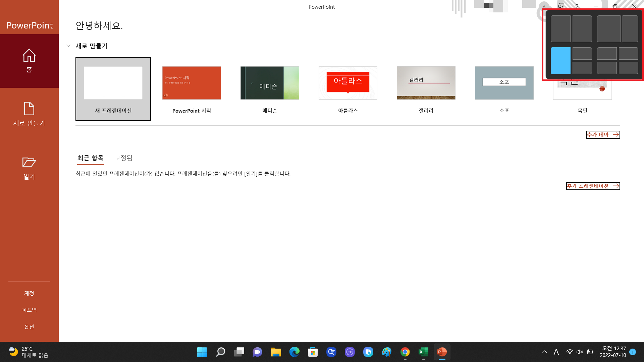Open Chrome from the taskbar
The height and width of the screenshot is (362, 644).
point(405,352)
